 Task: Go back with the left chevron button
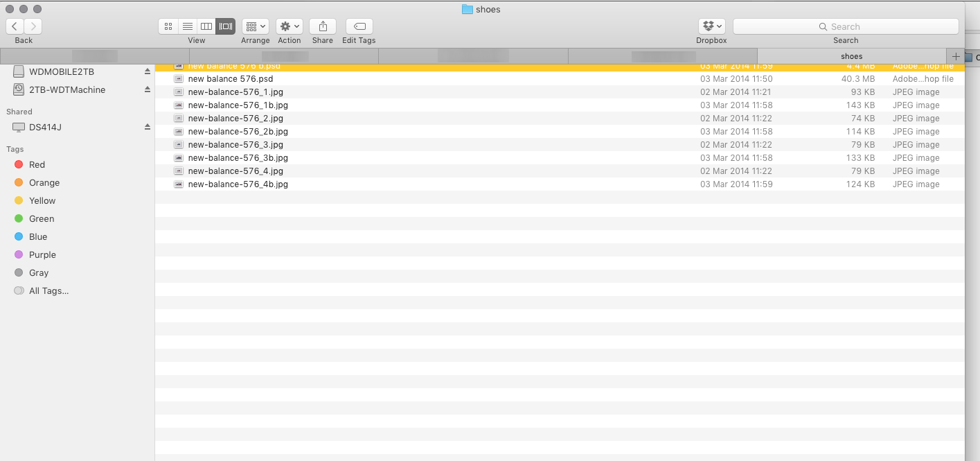[15, 26]
